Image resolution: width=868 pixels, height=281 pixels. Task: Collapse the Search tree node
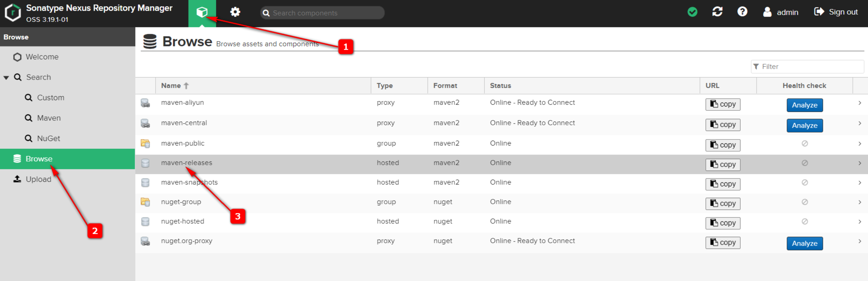pos(6,77)
